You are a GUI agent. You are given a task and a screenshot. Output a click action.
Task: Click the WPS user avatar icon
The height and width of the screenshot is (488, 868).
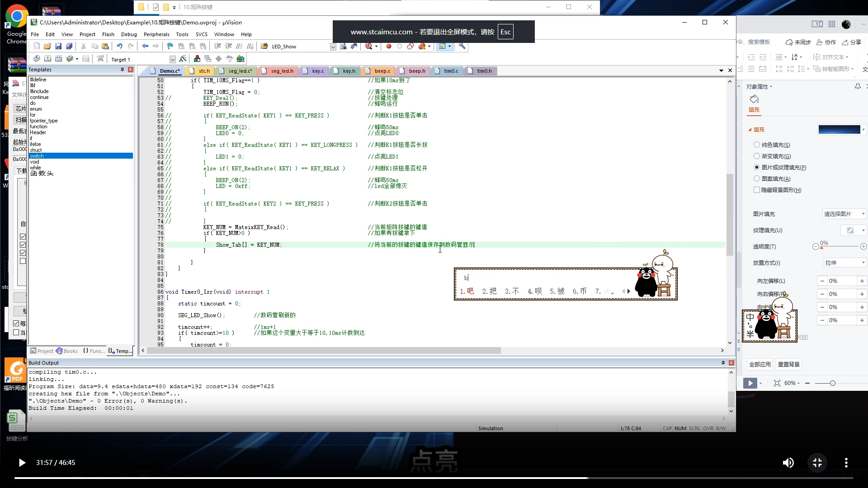click(846, 24)
